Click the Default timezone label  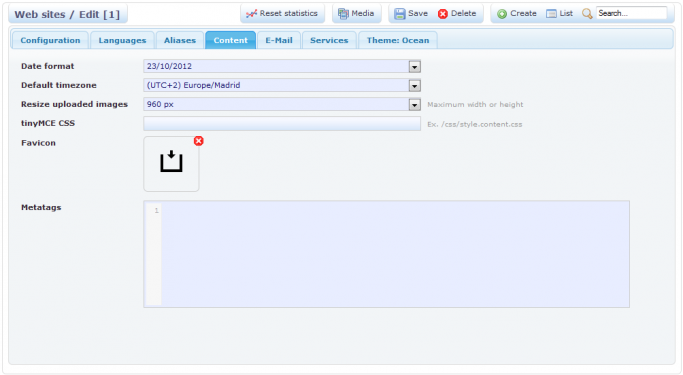pyautogui.click(x=59, y=85)
